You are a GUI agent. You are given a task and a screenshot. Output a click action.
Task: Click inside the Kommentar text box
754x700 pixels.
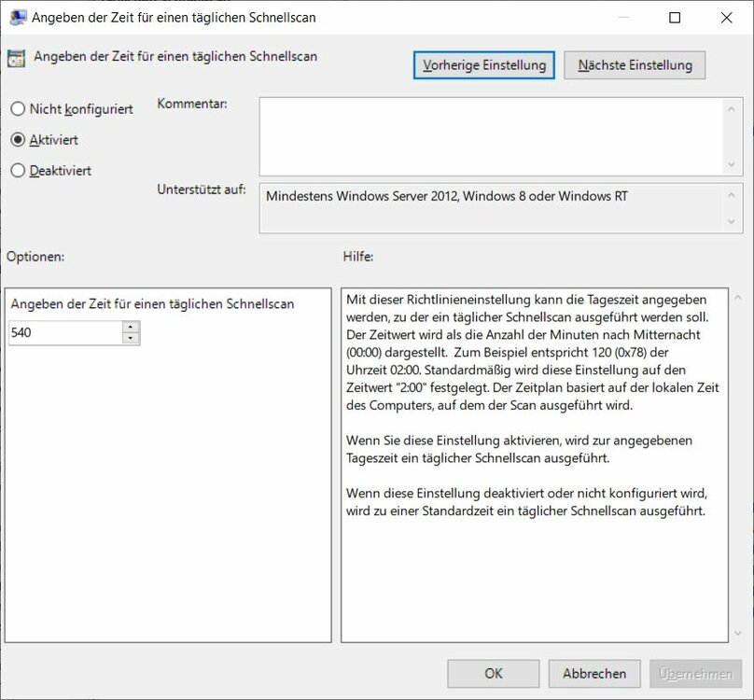490,136
